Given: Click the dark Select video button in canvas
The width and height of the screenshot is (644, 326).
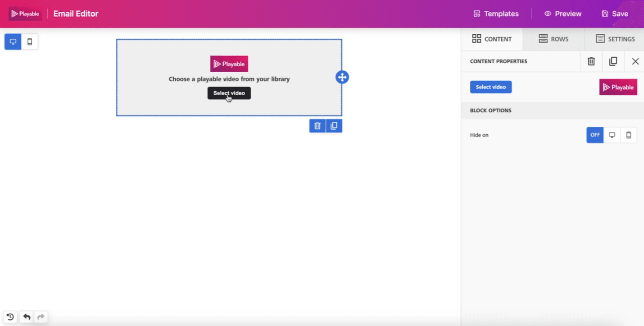Looking at the screenshot, I should point(229,93).
